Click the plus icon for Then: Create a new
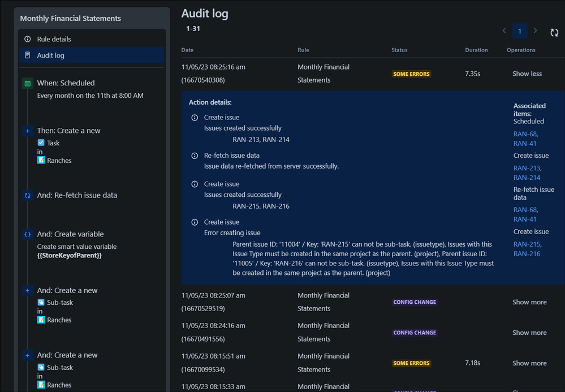 27,131
